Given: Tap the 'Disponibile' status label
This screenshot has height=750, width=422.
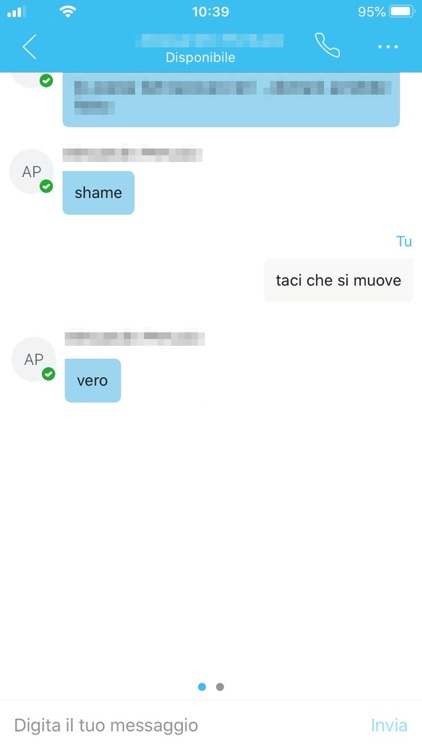Looking at the screenshot, I should tap(200, 57).
